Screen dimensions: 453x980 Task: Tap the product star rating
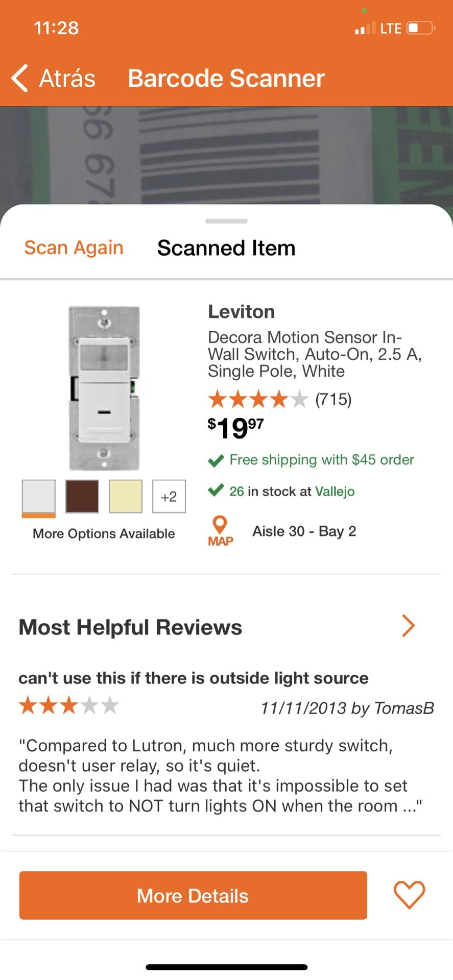pos(258,399)
